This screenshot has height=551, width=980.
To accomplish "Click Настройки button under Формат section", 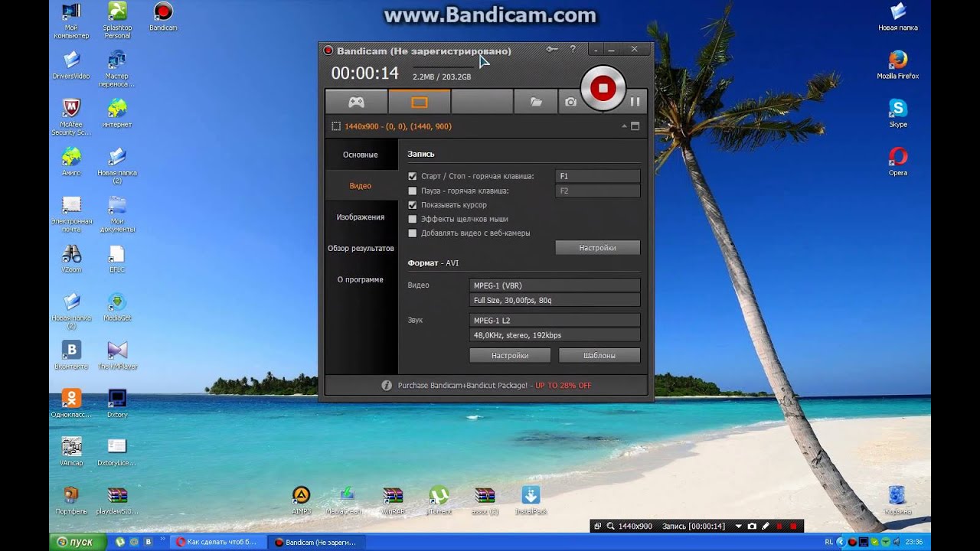I will [510, 355].
